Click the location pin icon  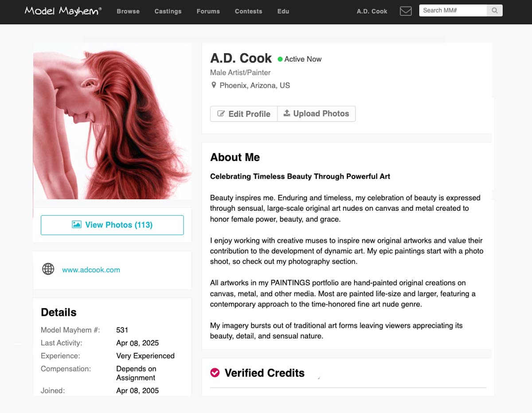(x=214, y=85)
